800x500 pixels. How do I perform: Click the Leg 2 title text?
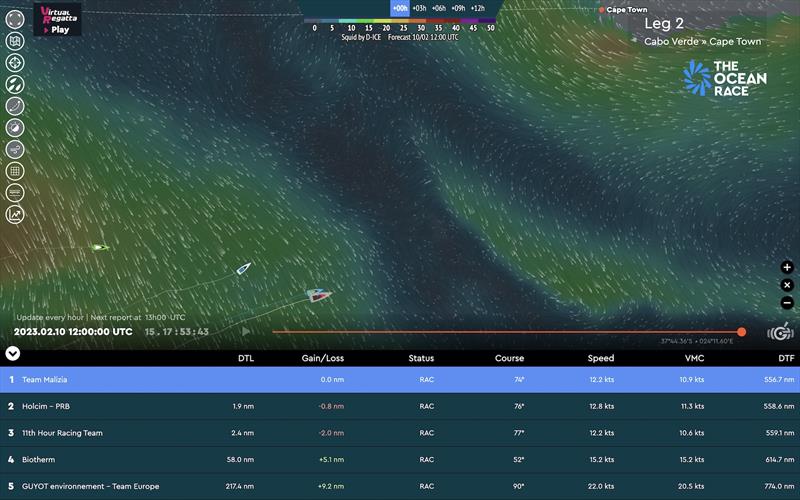(664, 23)
